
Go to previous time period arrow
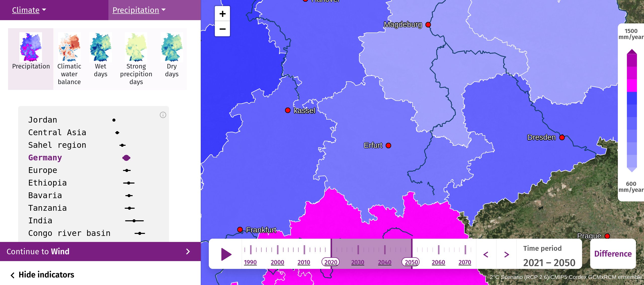[486, 254]
